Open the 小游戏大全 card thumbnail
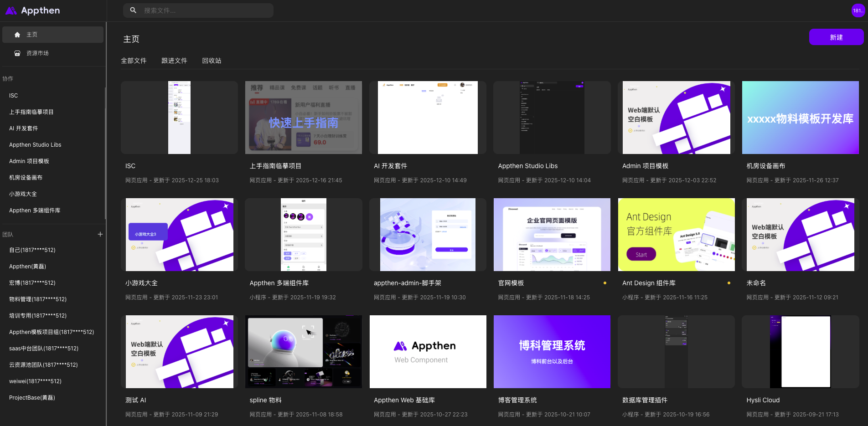This screenshot has height=426, width=868. tap(179, 235)
